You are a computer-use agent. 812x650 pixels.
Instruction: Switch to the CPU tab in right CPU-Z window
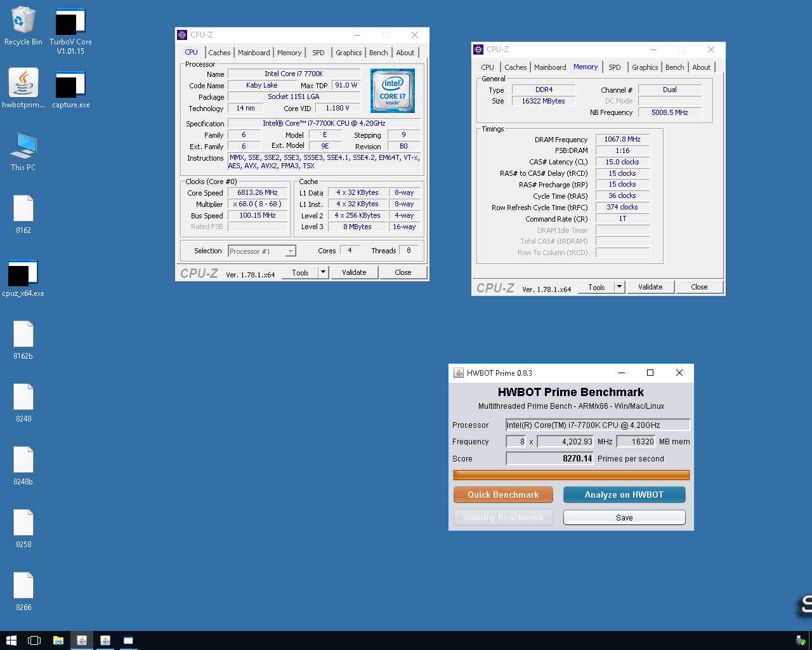[487, 67]
